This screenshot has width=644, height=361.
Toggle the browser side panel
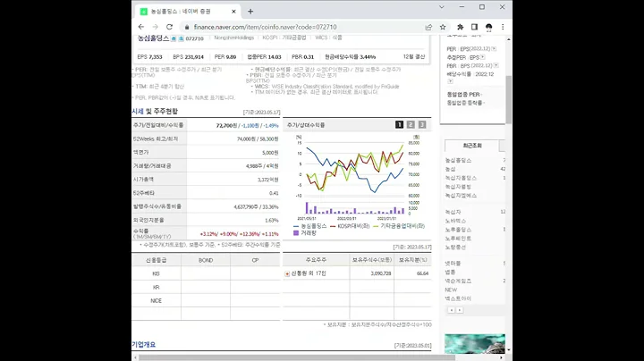tap(474, 27)
